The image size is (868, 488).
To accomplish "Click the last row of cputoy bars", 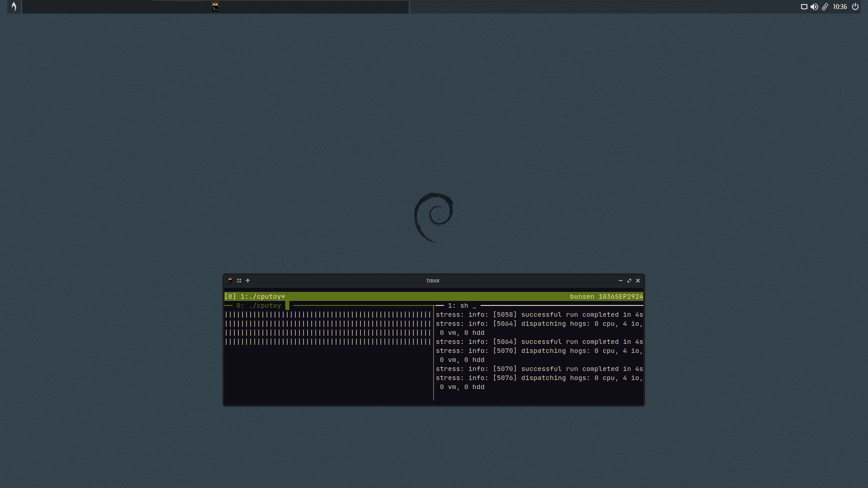I will pyautogui.click(x=328, y=342).
